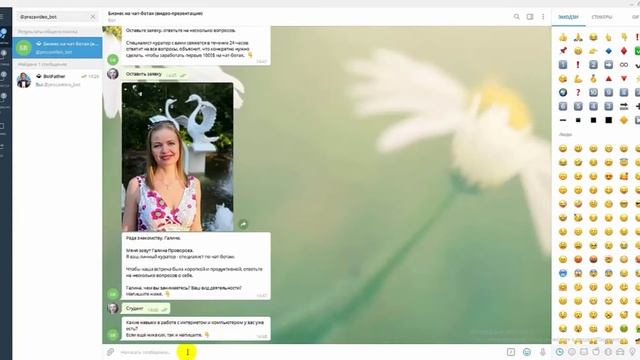Insert the globe emoji
The height and width of the screenshot is (360, 640).
click(563, 93)
